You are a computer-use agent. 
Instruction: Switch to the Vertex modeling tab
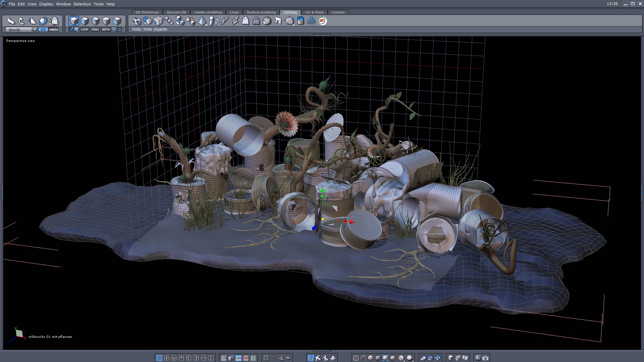[x=208, y=12]
